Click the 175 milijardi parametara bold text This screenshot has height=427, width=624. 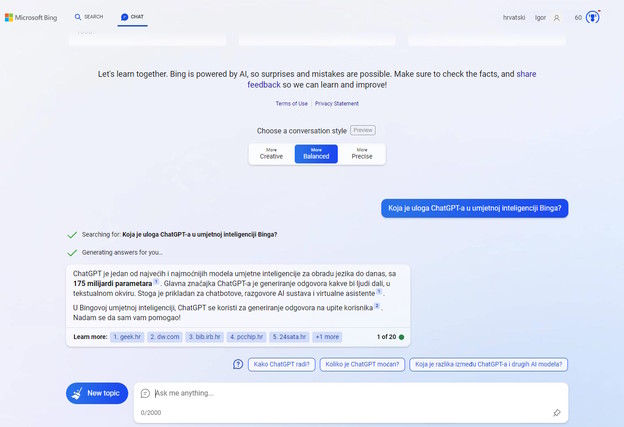click(113, 284)
